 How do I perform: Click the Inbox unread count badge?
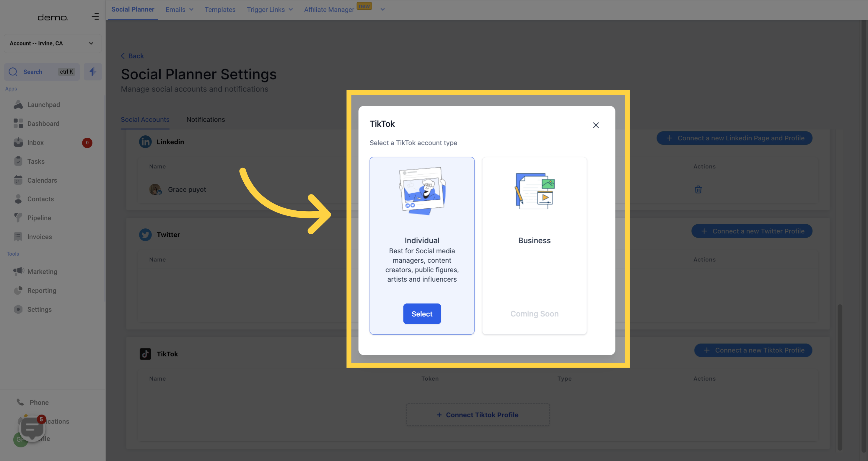coord(87,143)
